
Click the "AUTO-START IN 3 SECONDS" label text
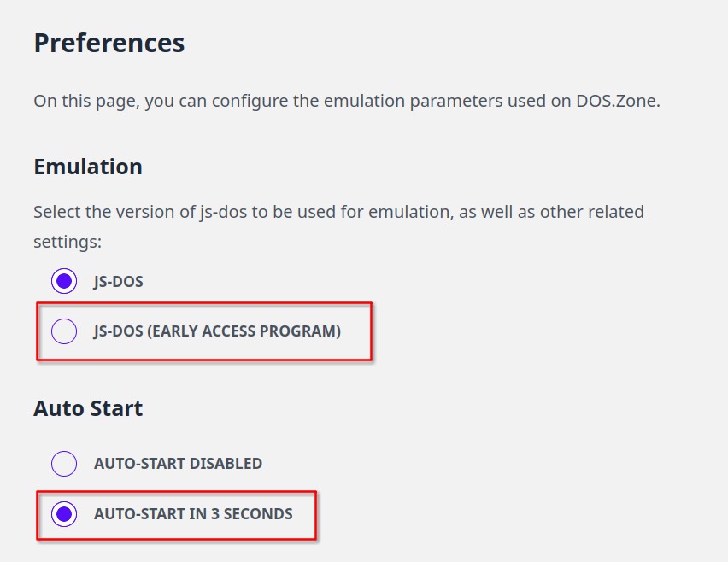click(x=193, y=514)
